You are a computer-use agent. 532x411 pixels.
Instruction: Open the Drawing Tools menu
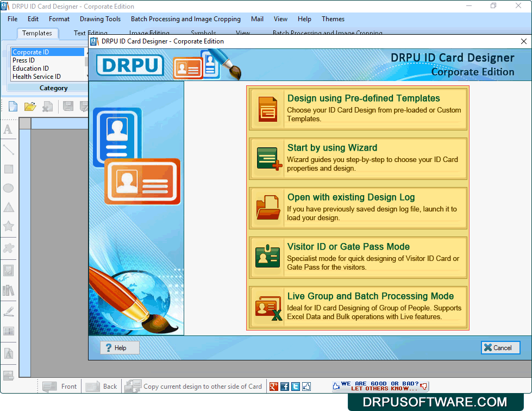(x=100, y=19)
